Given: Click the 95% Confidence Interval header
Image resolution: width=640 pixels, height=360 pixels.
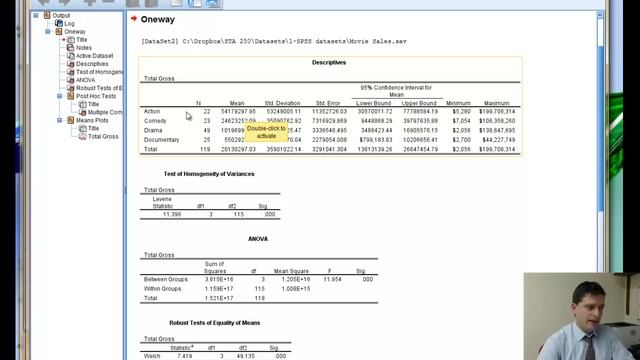Looking at the screenshot, I should click(x=396, y=91).
